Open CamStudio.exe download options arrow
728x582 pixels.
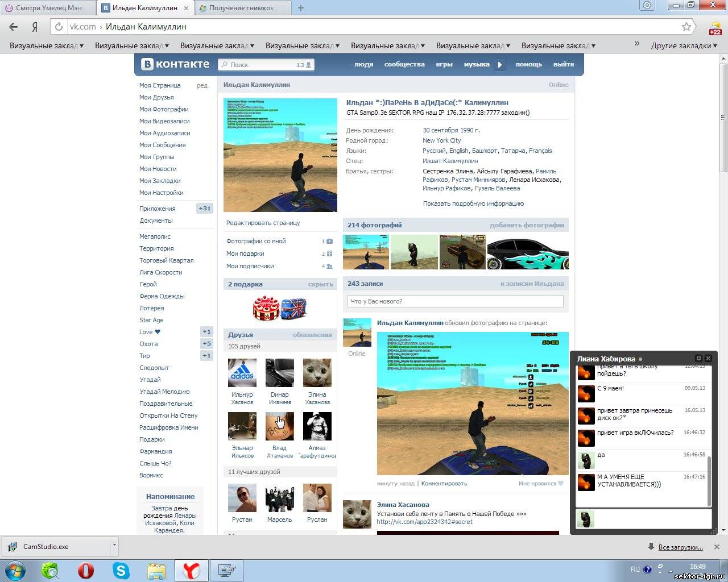114,546
